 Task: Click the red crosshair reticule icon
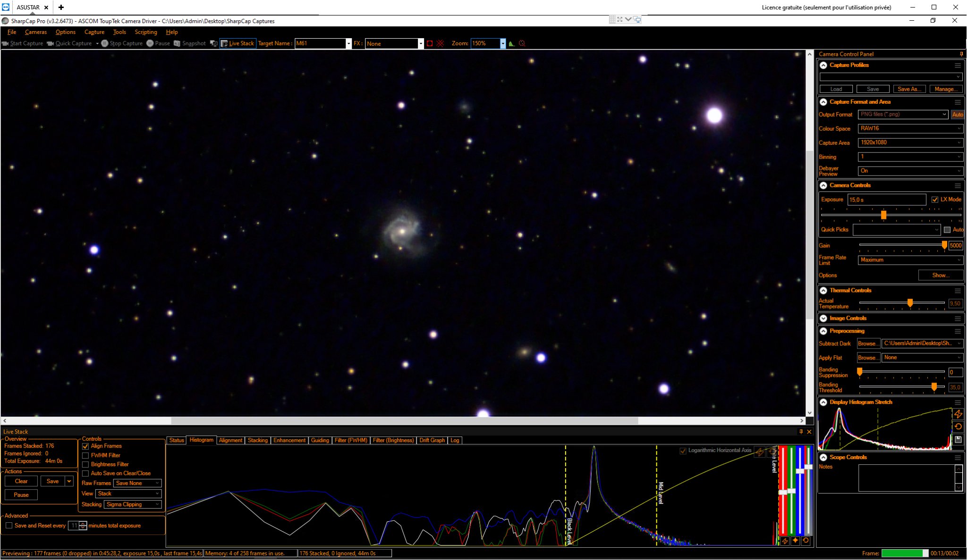(441, 43)
